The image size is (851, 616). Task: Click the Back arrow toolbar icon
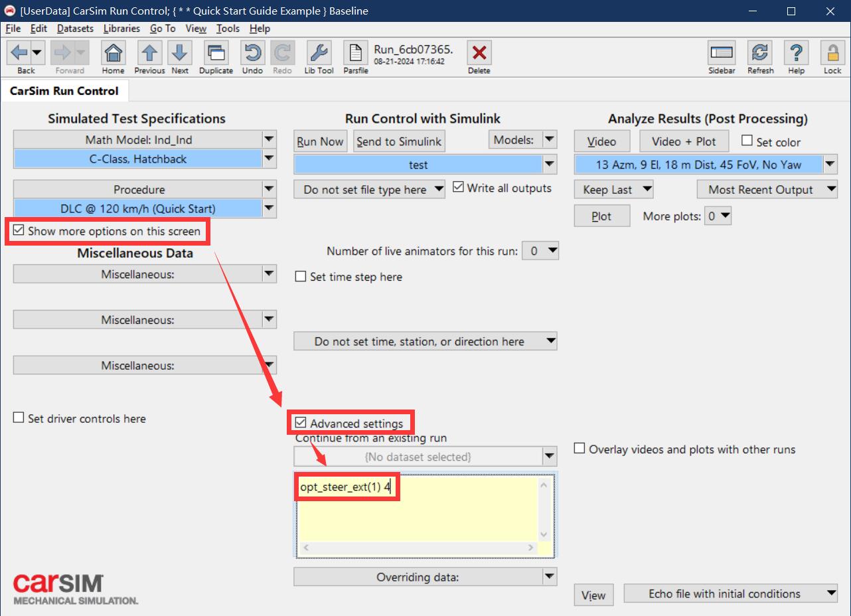pyautogui.click(x=20, y=52)
